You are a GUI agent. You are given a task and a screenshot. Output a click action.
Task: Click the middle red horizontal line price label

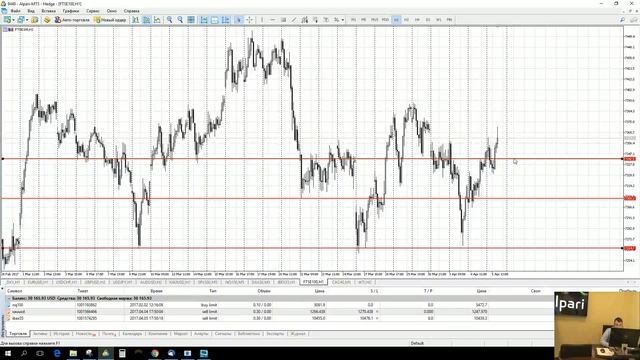pyautogui.click(x=630, y=198)
